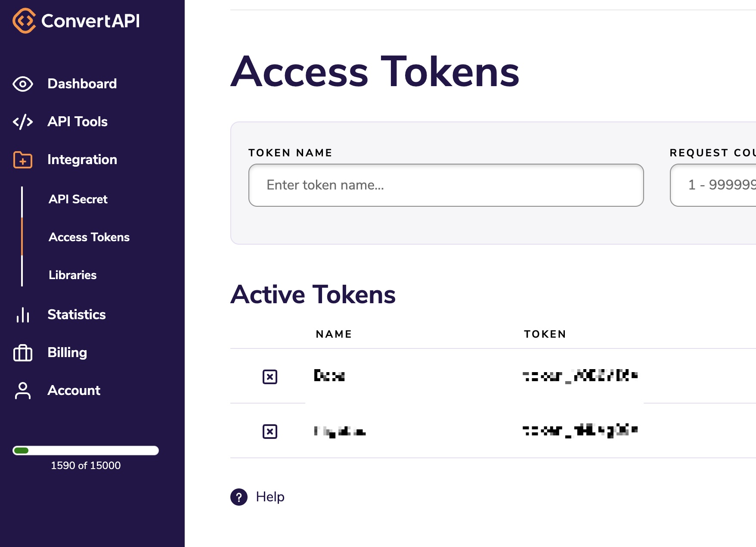The image size is (756, 547).
Task: Click the ConvertAPI brand name
Action: pyautogui.click(x=90, y=21)
